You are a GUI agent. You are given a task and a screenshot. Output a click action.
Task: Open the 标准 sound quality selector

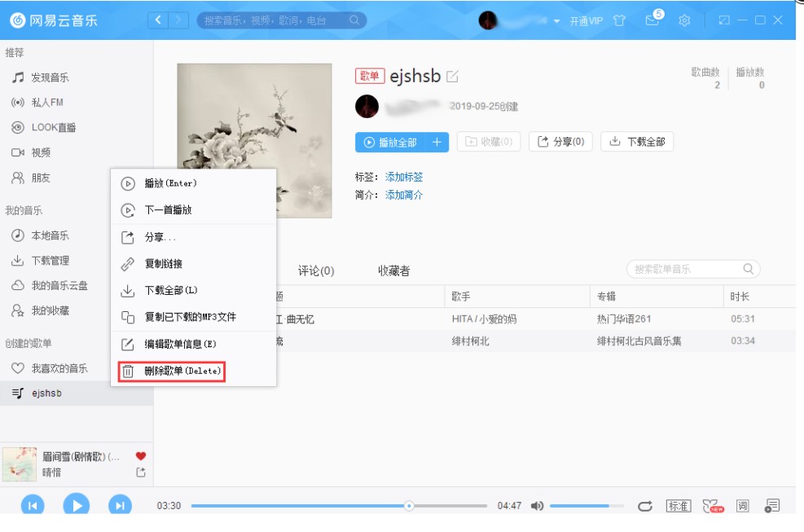pyautogui.click(x=679, y=505)
